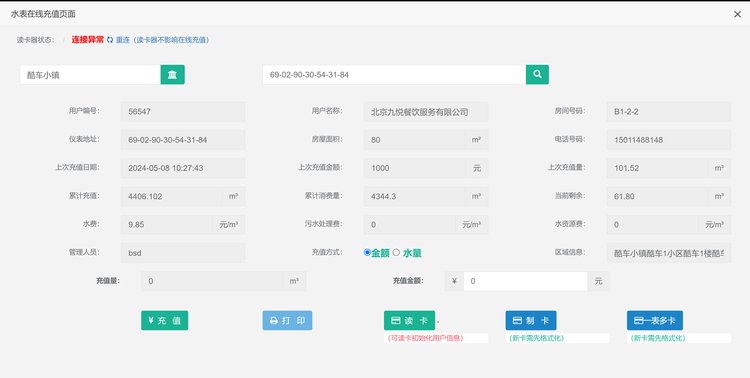
Task: Click the refresh icon beside 重连
Action: coord(110,40)
